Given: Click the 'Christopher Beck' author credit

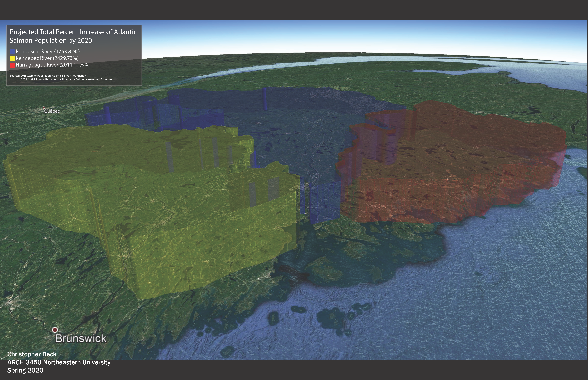Looking at the screenshot, I should pos(32,354).
